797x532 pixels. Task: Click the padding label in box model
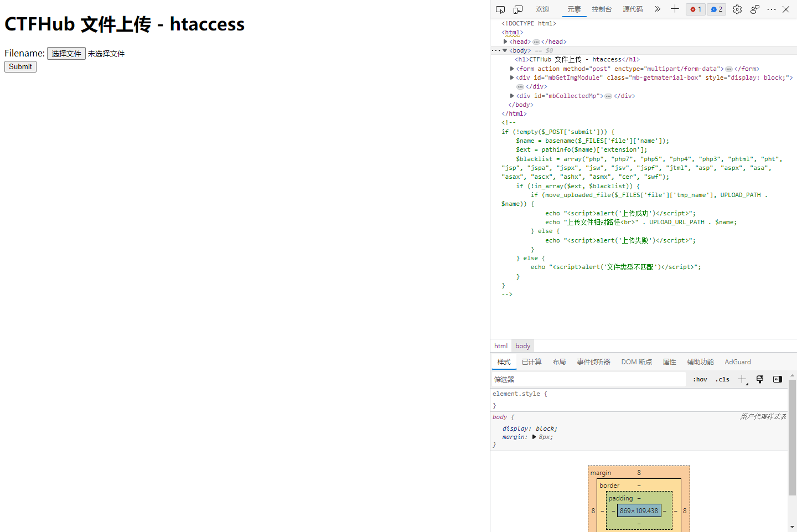(x=620, y=498)
